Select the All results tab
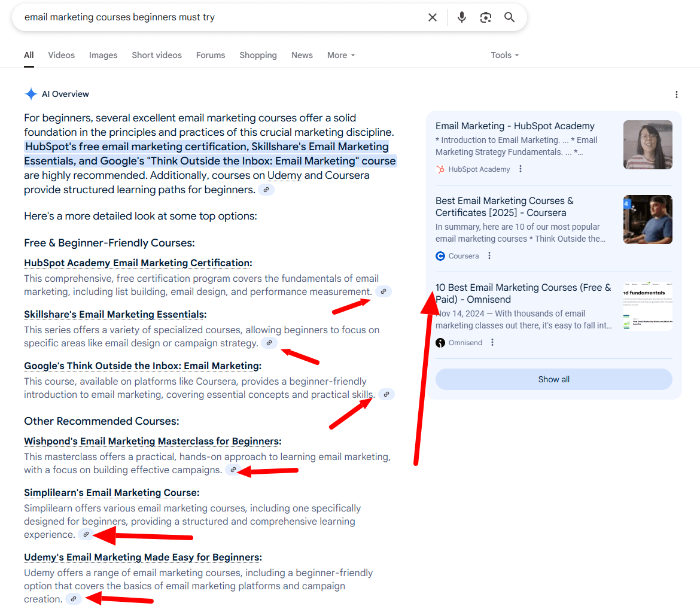 click(29, 56)
